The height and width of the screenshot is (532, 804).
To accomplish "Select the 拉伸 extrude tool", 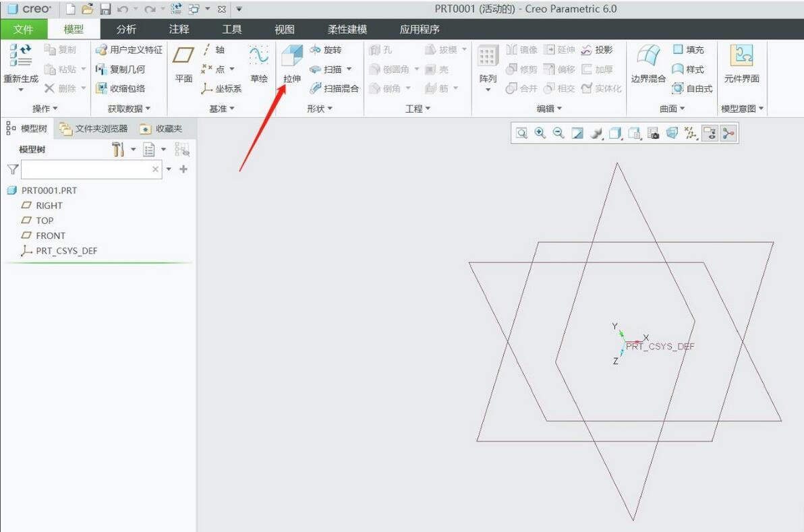I will pyautogui.click(x=292, y=63).
